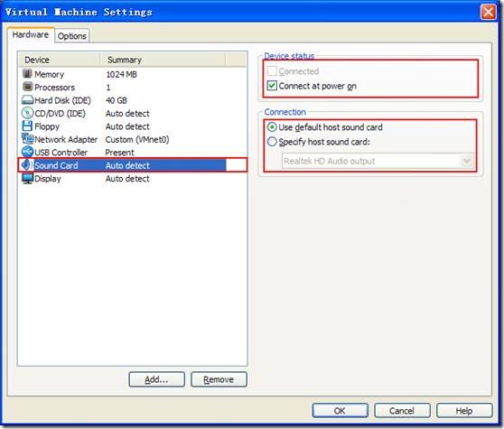
Task: Uncheck Connect at power on
Action: point(272,86)
